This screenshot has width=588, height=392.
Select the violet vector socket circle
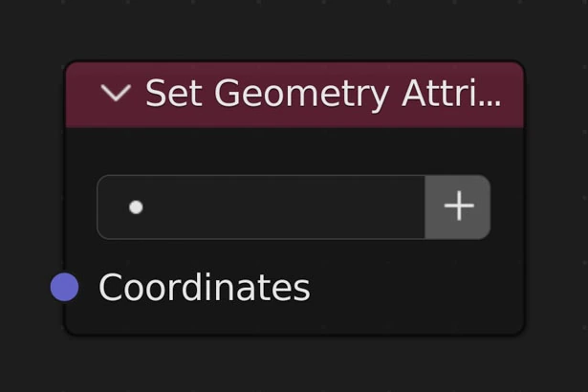[64, 287]
